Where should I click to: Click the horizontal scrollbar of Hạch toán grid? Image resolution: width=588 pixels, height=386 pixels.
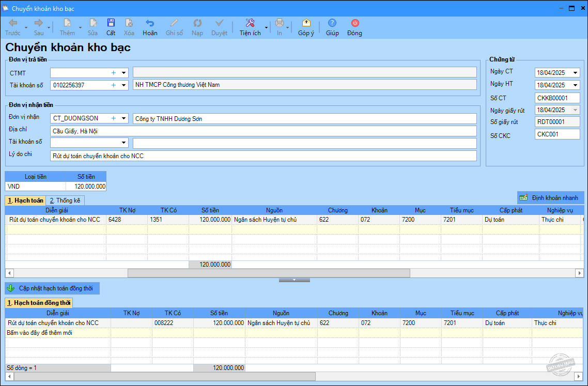269,273
